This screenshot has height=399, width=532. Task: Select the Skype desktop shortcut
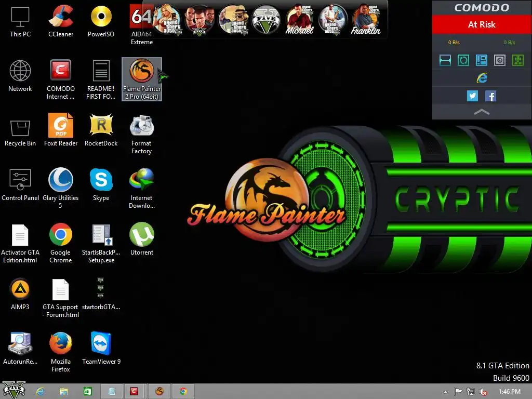101,185
